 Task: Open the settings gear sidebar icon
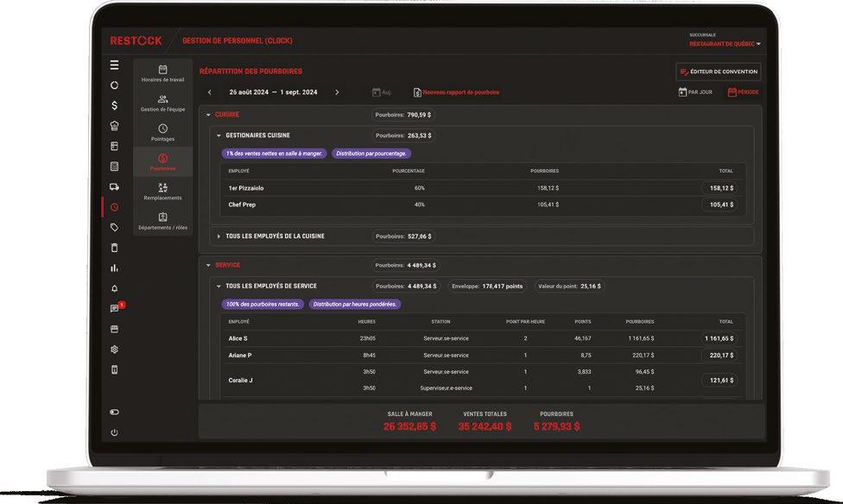click(115, 350)
